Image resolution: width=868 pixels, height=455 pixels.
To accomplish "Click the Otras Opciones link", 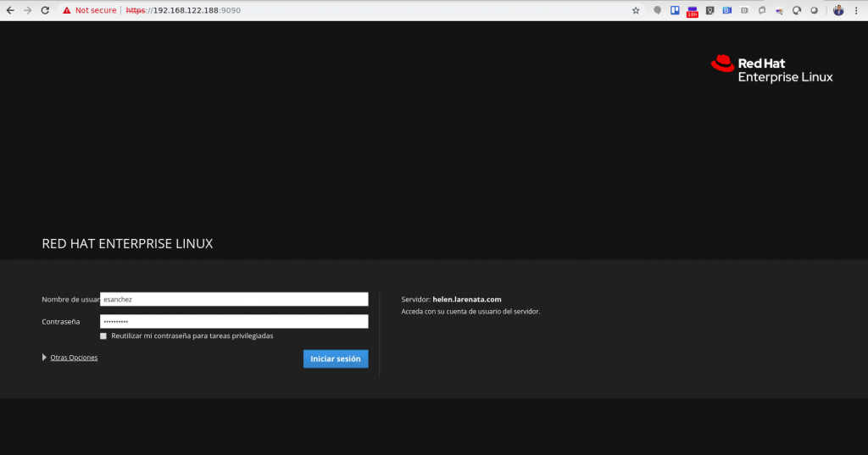I will click(x=74, y=358).
